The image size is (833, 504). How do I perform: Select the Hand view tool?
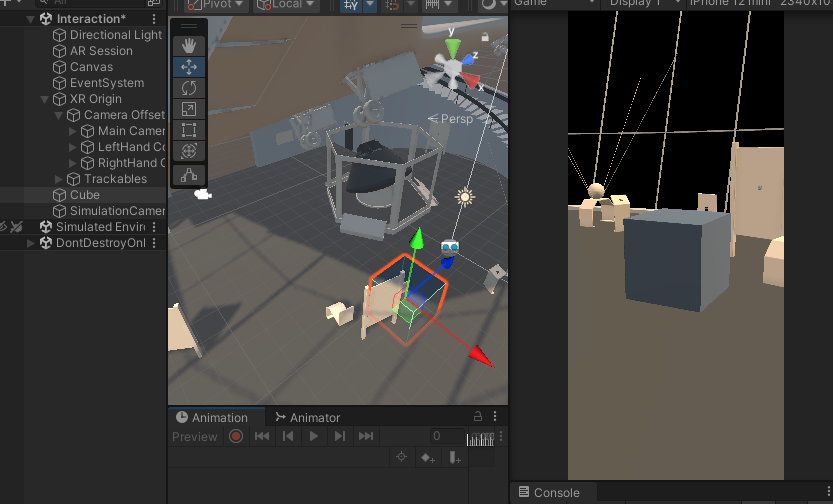pos(189,46)
